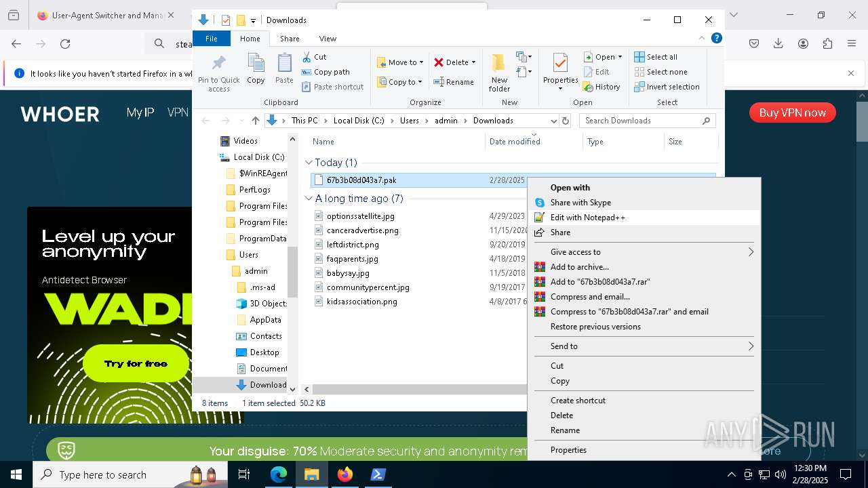Collapse the Today group
Screen dimensions: 868x488
click(309, 163)
